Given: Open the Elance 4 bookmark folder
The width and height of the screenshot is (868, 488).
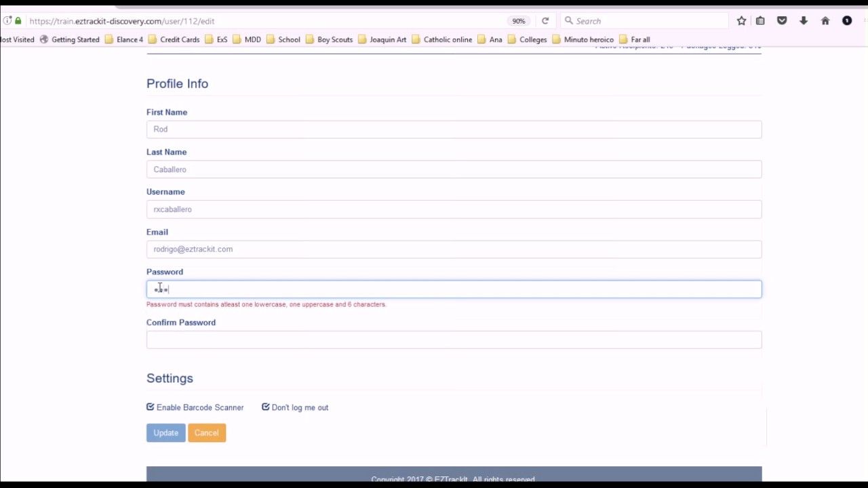Looking at the screenshot, I should tap(124, 39).
